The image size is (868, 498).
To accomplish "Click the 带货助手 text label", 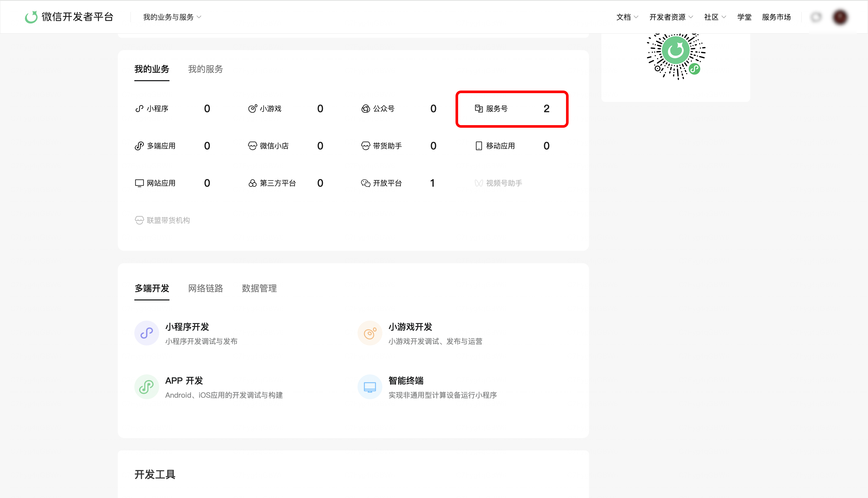I will pyautogui.click(x=387, y=146).
